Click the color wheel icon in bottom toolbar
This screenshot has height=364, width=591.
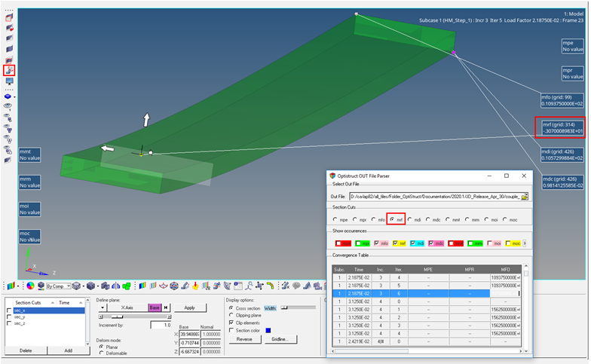[x=30, y=286]
